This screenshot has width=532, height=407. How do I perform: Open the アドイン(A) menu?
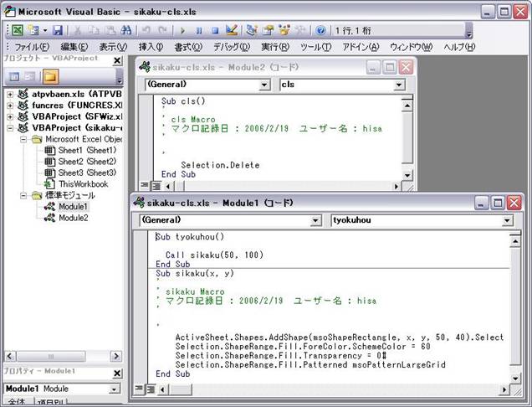[x=361, y=47]
